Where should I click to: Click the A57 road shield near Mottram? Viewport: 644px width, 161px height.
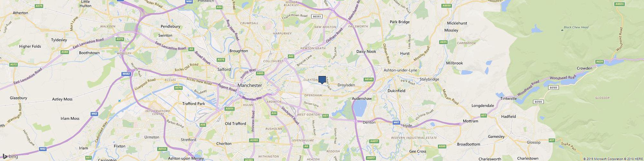483,115
